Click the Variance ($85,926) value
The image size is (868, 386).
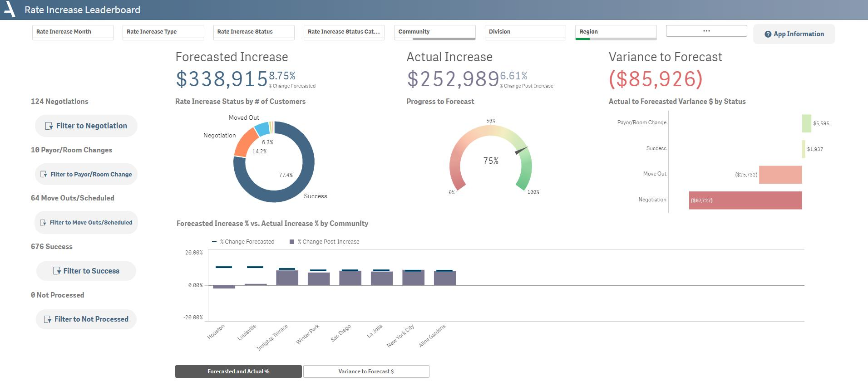(x=656, y=79)
